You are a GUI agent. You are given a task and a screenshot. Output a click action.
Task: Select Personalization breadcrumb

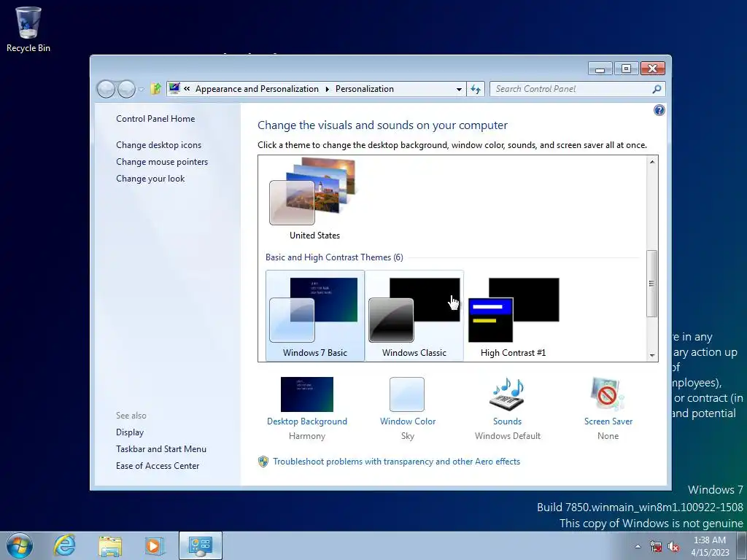pos(365,89)
